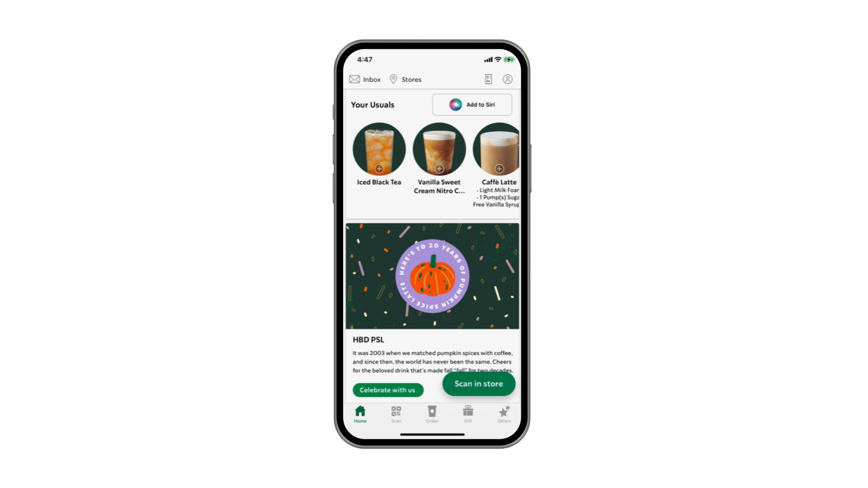The image size is (868, 488).
Task: Tap the card/loyalty icon in top bar
Action: pyautogui.click(x=489, y=79)
